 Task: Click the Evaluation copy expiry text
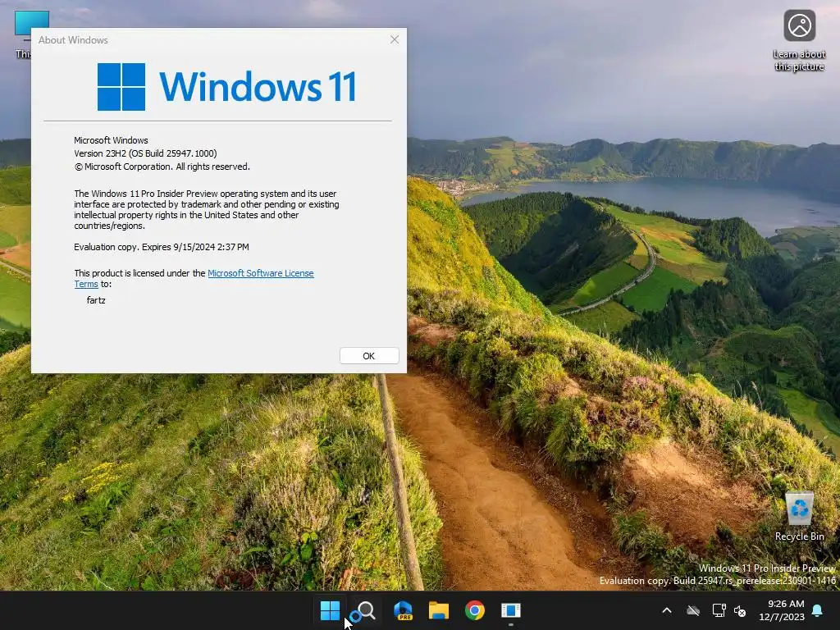coord(162,247)
